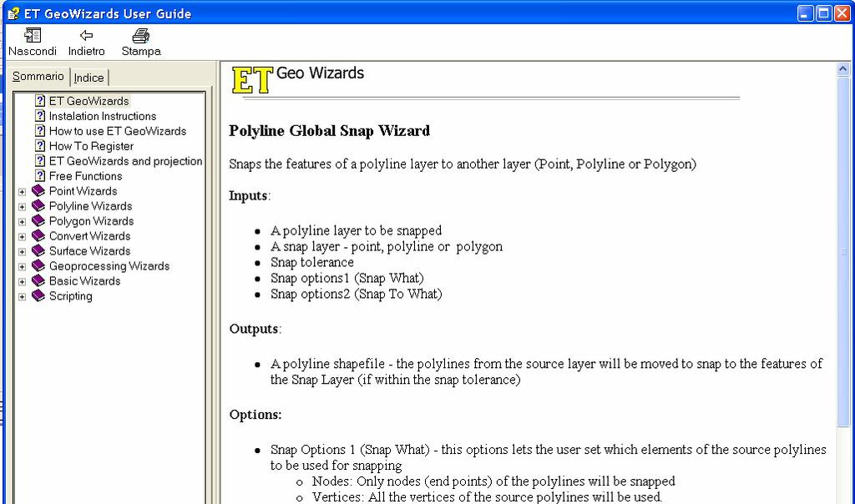Click the ET GeoWizards and projection page icon

[x=40, y=161]
